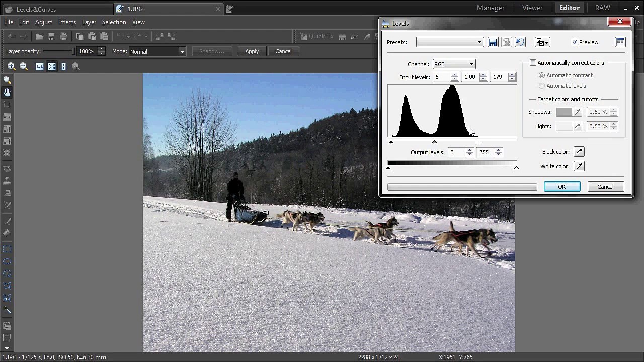Select the Ellipse Selection tool
The image size is (644, 362).
[x=7, y=261]
